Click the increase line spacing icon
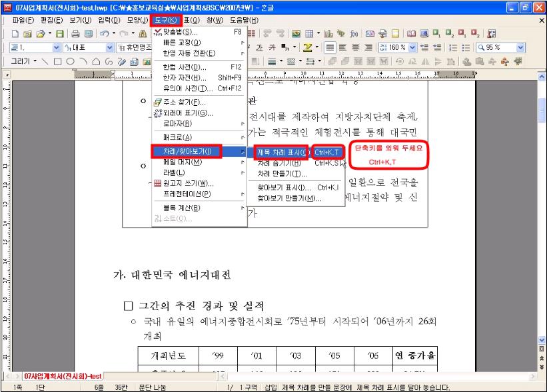547x392 pixels. 437,47
